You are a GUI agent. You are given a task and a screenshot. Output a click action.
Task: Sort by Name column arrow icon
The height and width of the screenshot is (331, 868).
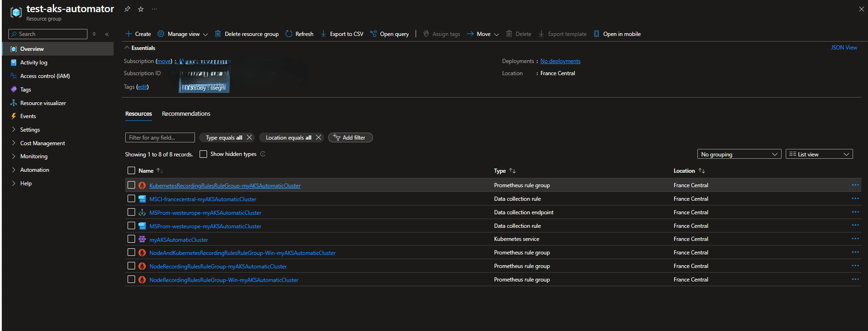pos(159,171)
